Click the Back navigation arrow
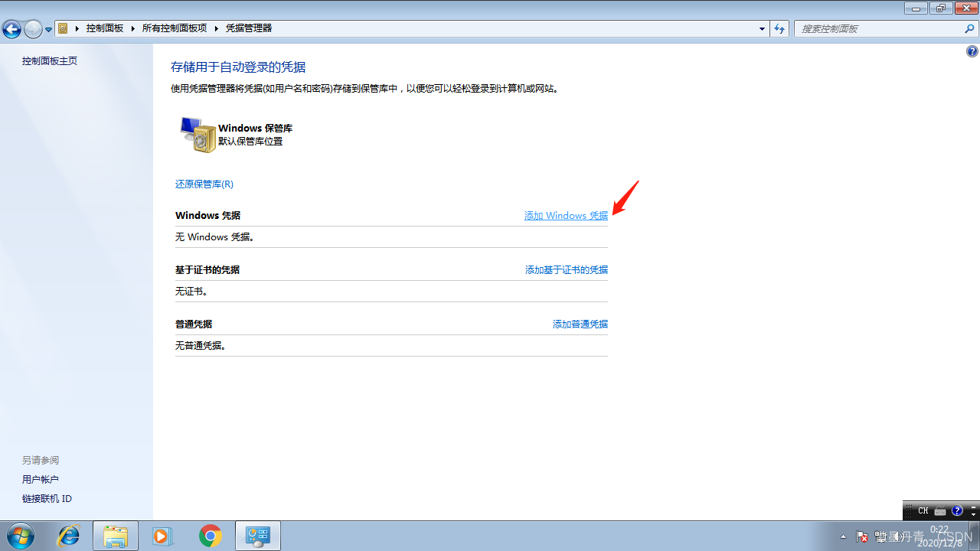The height and width of the screenshot is (551, 980). click(x=11, y=30)
